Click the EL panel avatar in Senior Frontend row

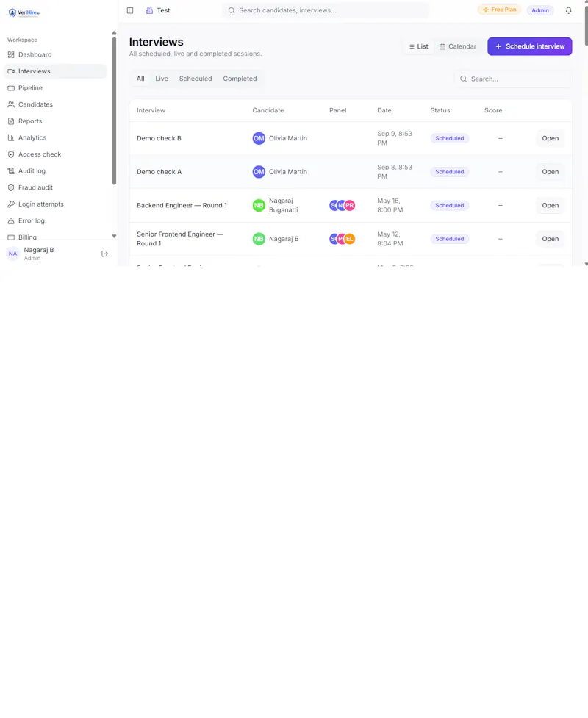[x=350, y=239]
